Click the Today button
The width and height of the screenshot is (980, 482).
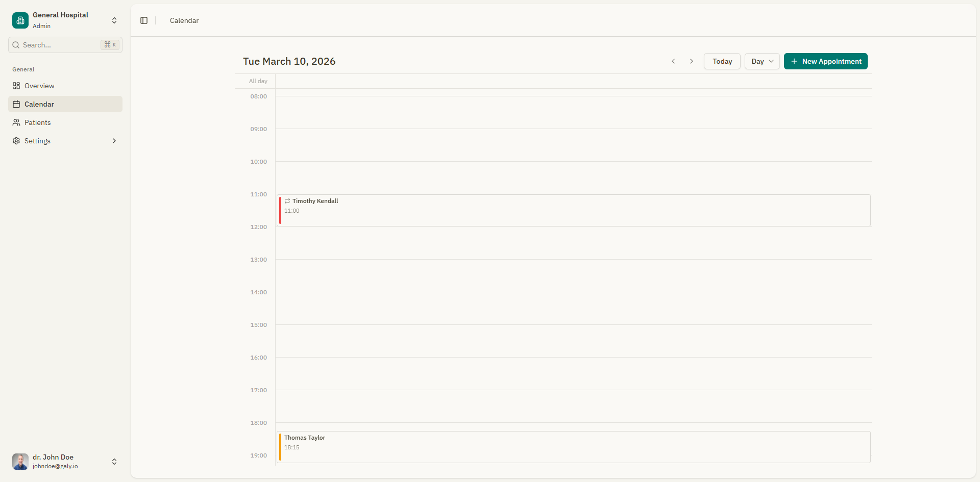click(x=721, y=61)
